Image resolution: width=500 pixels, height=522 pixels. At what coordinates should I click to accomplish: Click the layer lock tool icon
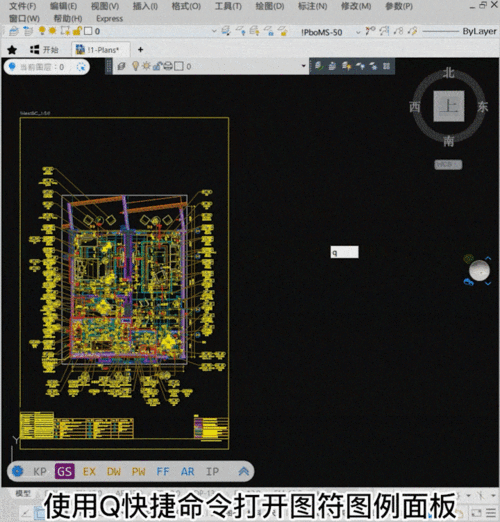tap(269, 31)
